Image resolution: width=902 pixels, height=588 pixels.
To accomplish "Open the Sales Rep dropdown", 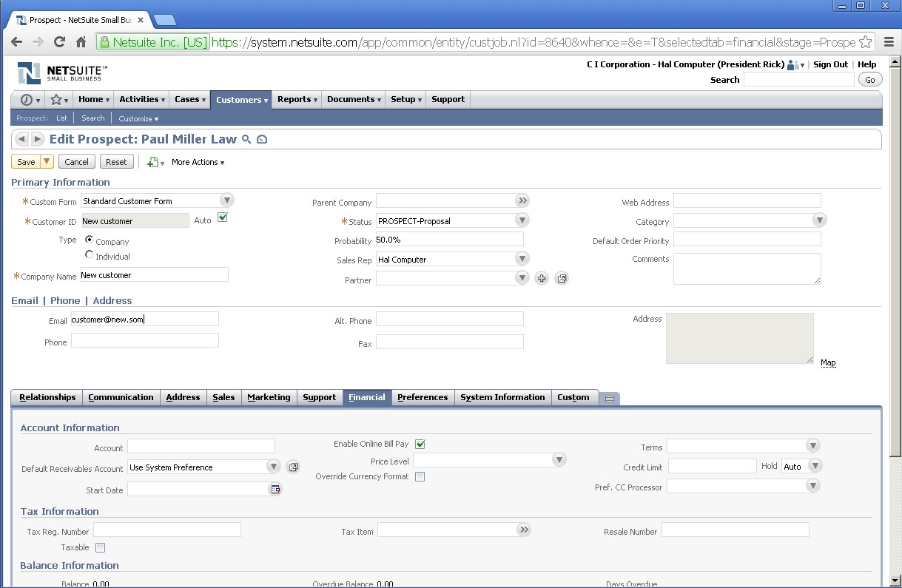I will tap(522, 259).
